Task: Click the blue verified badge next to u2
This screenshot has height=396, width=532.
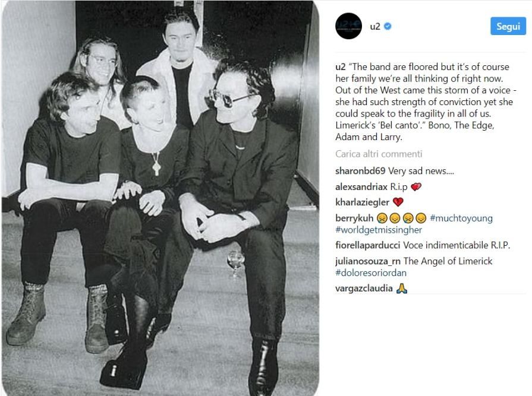Action: coord(388,26)
